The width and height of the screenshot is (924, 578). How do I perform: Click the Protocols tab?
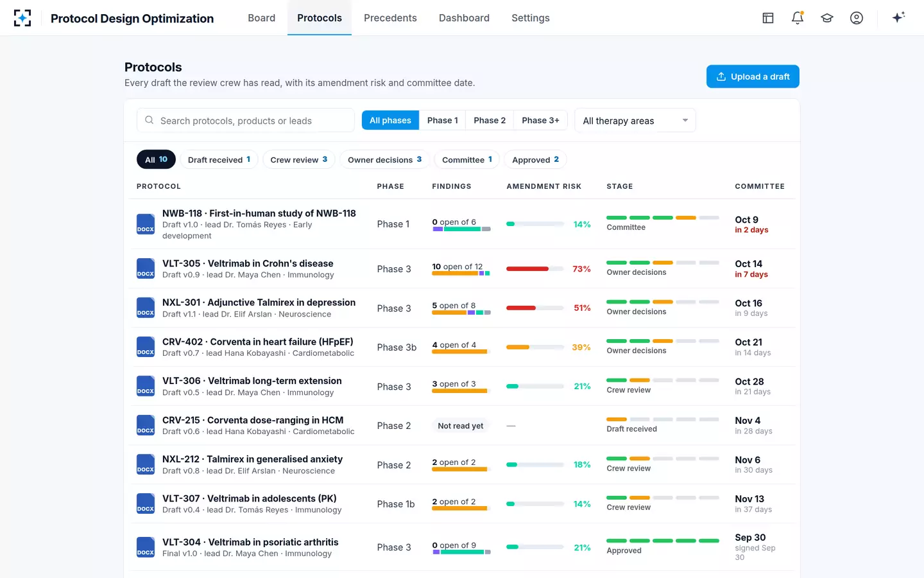coord(320,18)
